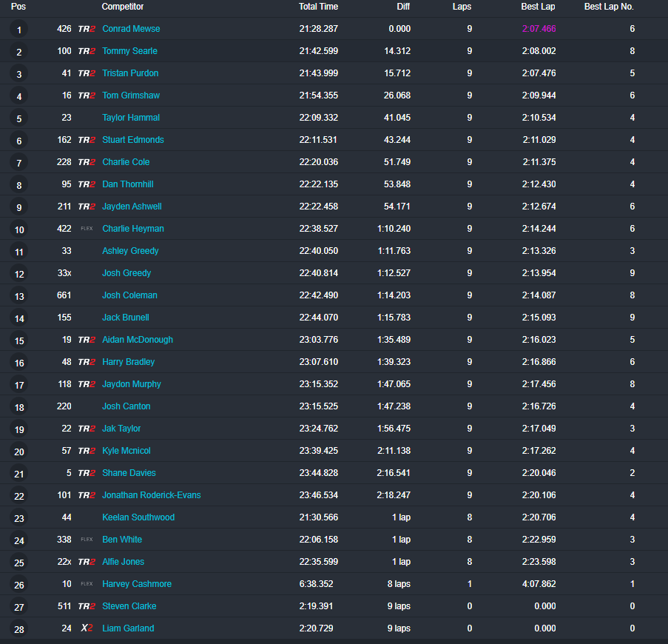The image size is (668, 644).
Task: Click TR2 logo beside Jaydon Murphy
Action: pyautogui.click(x=87, y=384)
